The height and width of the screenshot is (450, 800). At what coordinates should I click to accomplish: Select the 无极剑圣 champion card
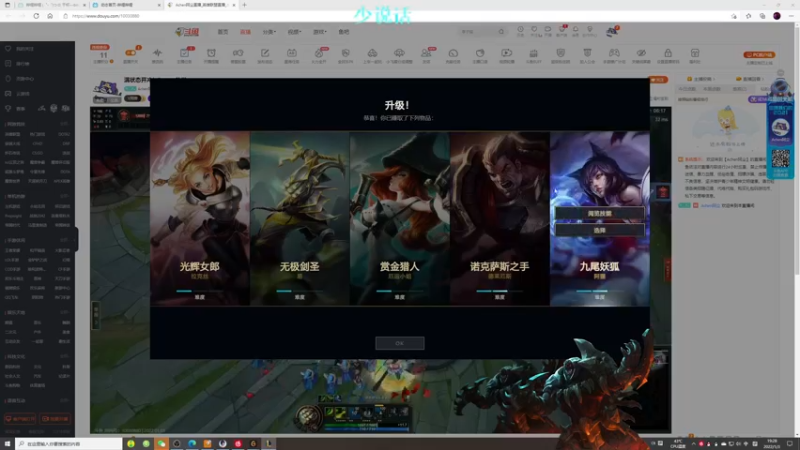(299, 218)
